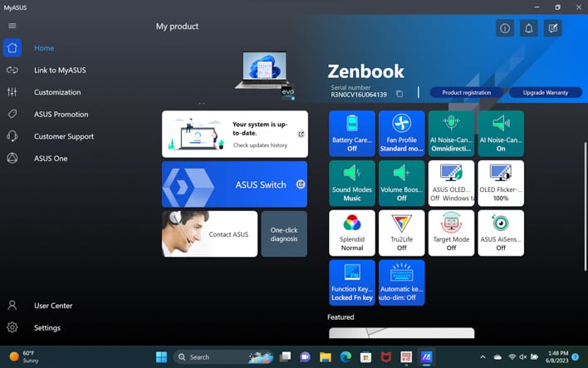Open Check updates history link
This screenshot has width=588, height=368.
click(x=260, y=145)
